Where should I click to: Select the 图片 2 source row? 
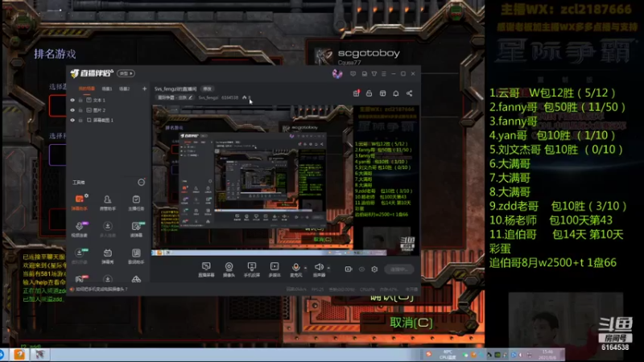109,110
